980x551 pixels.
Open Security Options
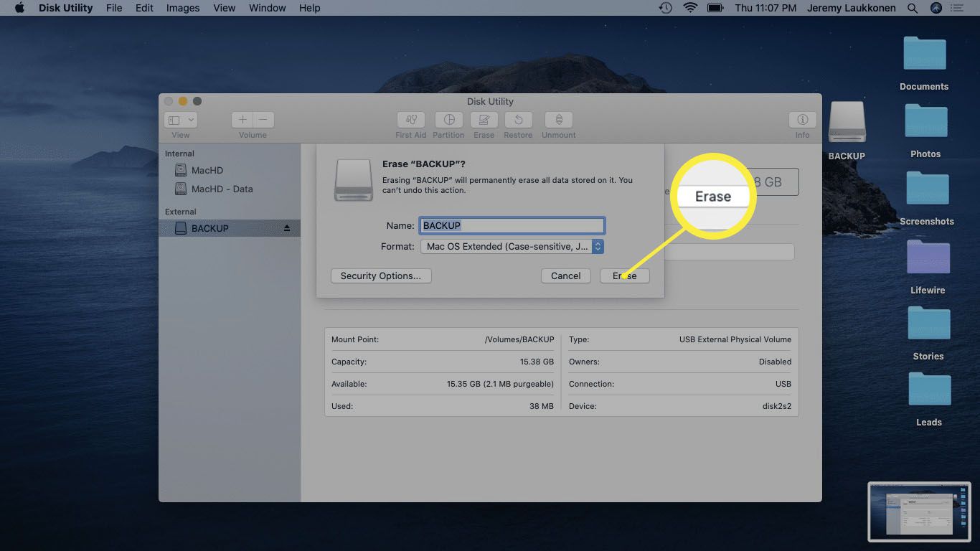click(381, 275)
